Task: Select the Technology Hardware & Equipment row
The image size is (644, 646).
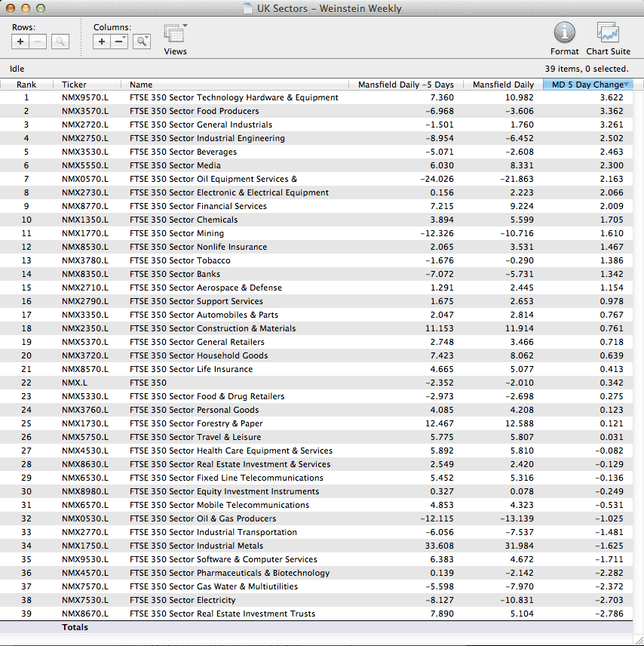Action: click(234, 97)
